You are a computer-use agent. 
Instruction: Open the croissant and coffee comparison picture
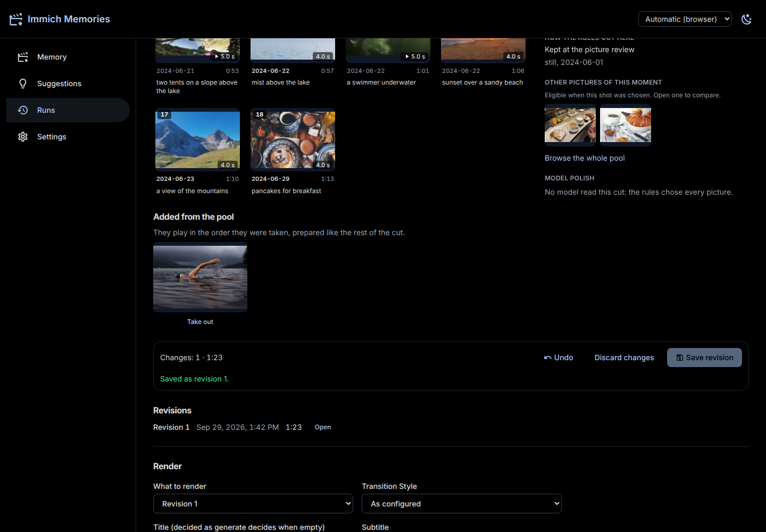626,125
